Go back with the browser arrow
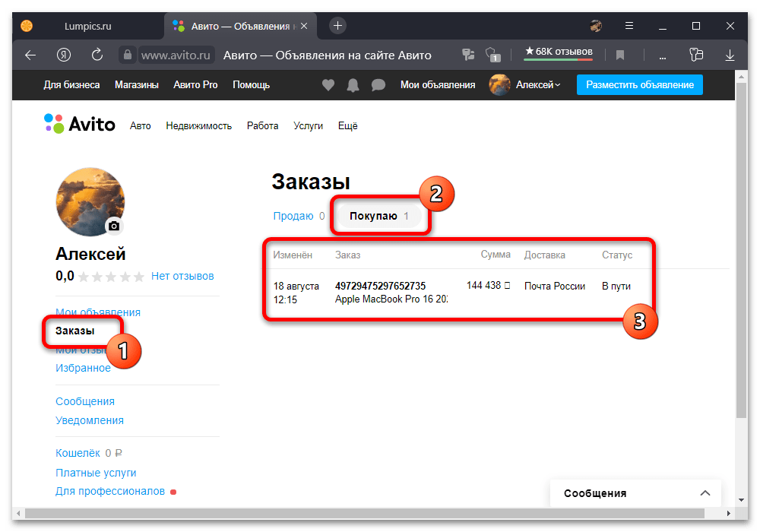This screenshot has width=760, height=532. [30, 55]
